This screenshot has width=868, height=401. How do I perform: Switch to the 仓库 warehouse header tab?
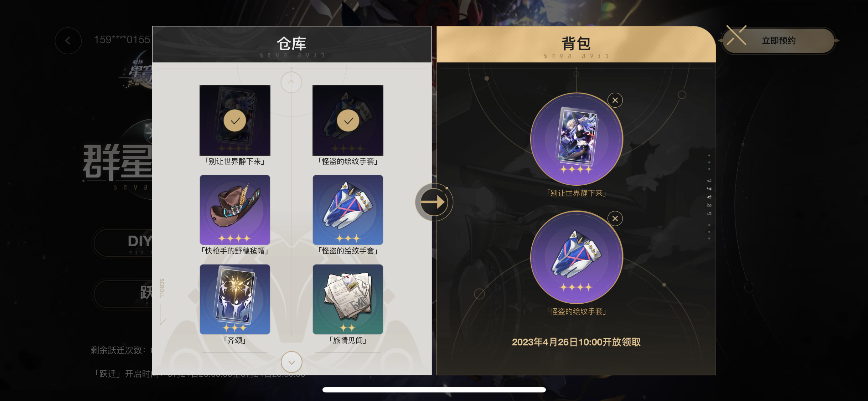[292, 44]
